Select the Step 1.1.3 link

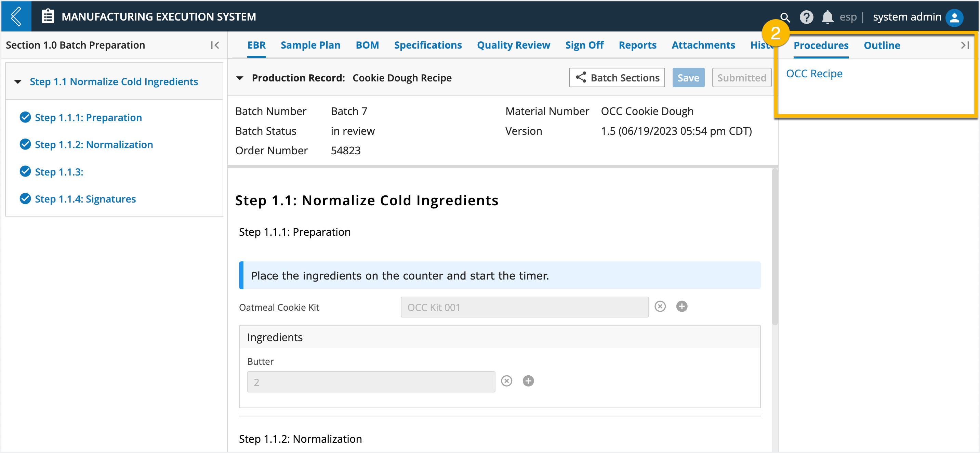click(59, 172)
